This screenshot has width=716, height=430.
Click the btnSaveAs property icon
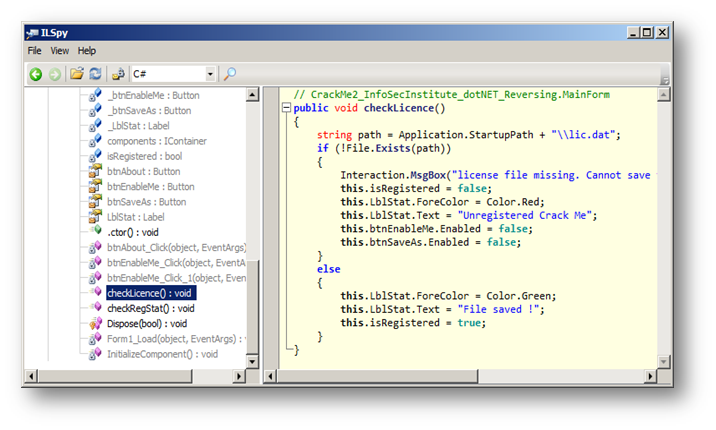point(95,201)
